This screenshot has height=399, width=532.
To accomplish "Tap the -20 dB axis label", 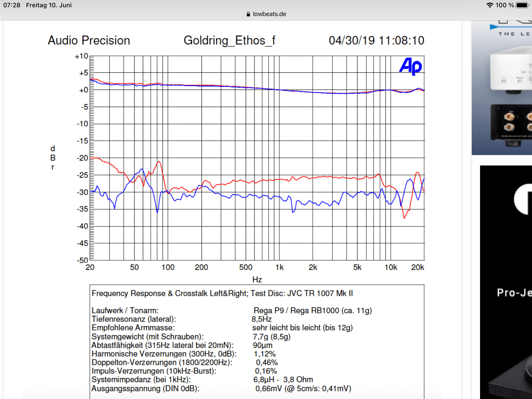I will tap(82, 158).
